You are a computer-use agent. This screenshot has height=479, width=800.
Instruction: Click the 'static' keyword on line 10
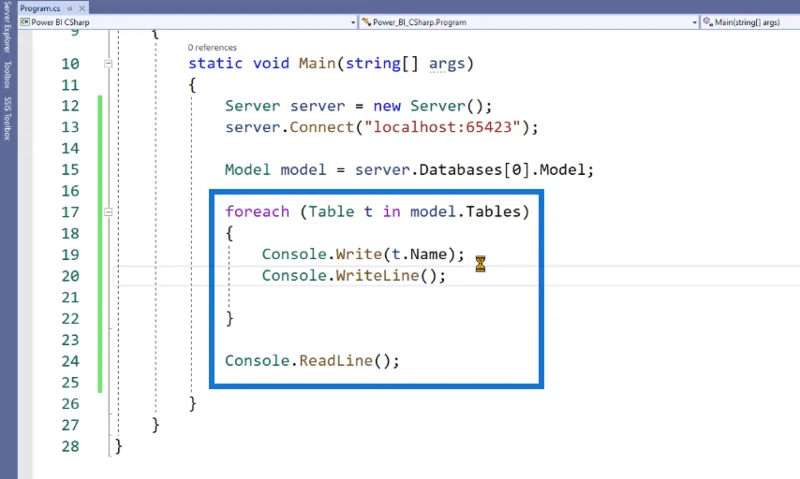point(215,63)
